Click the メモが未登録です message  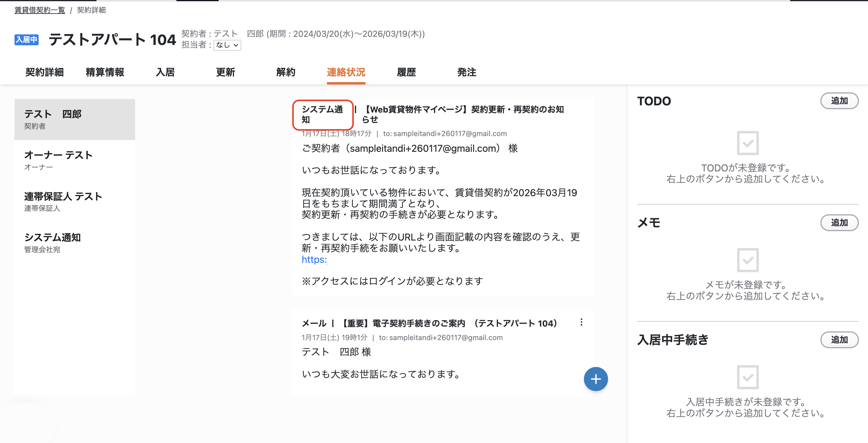coord(746,285)
